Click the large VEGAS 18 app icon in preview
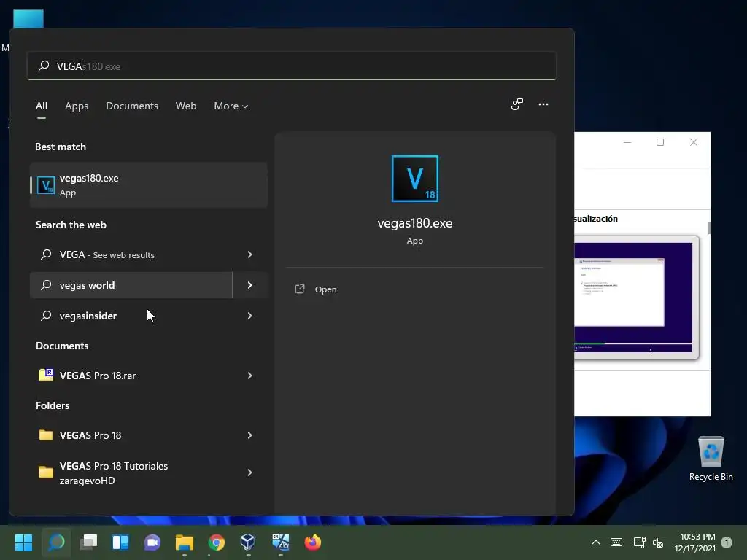Viewport: 747px width, 560px height. click(x=414, y=179)
